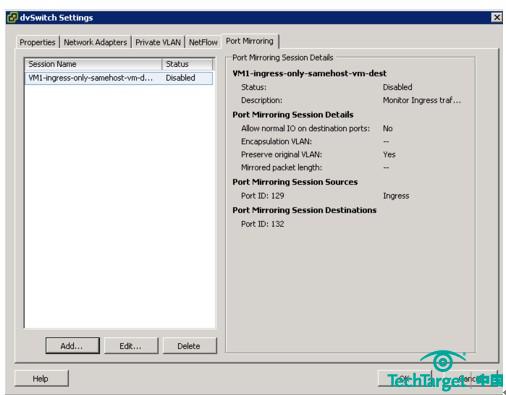Switch to the NetFlow tab
The height and width of the screenshot is (395, 506).
click(203, 42)
